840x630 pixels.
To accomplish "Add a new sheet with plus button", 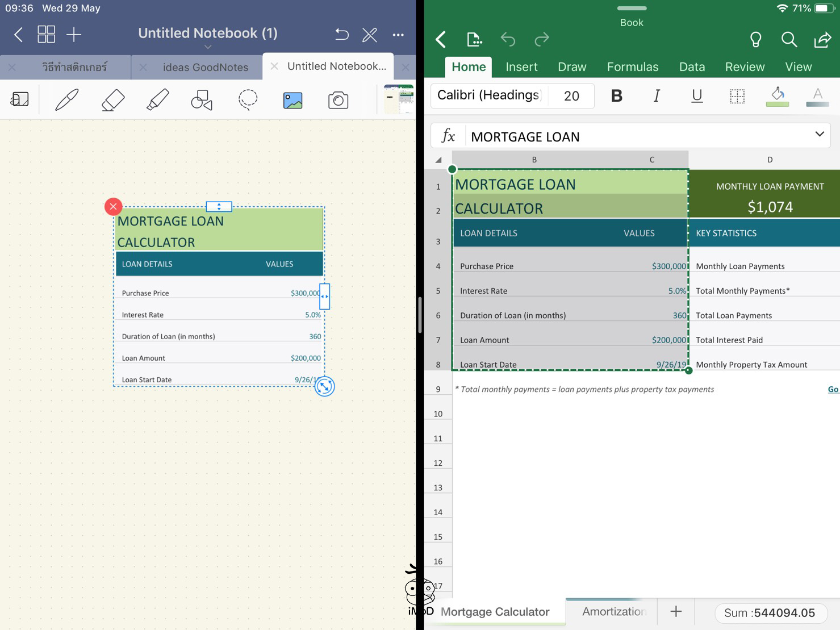I will 676,612.
